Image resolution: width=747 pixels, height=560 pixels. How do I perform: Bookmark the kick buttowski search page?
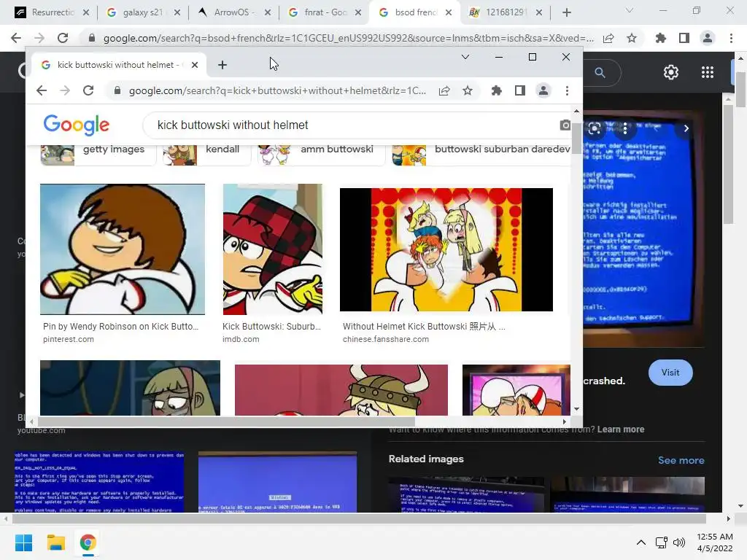[x=468, y=90]
